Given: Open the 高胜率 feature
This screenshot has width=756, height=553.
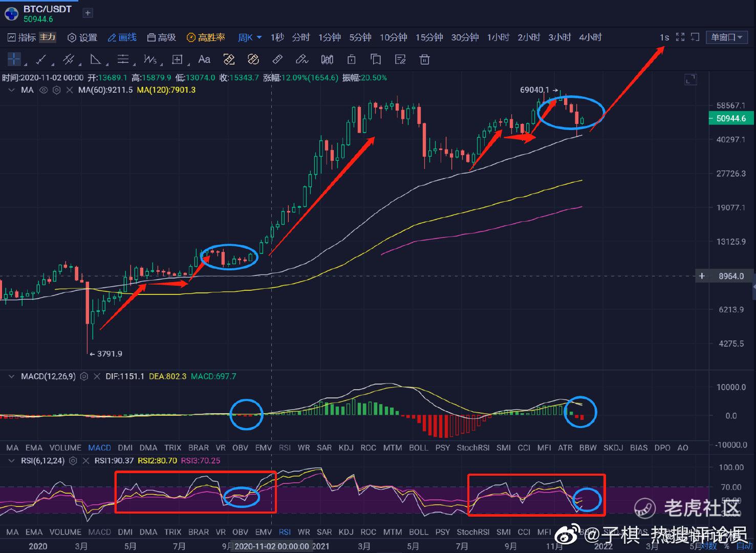Looking at the screenshot, I should 206,37.
